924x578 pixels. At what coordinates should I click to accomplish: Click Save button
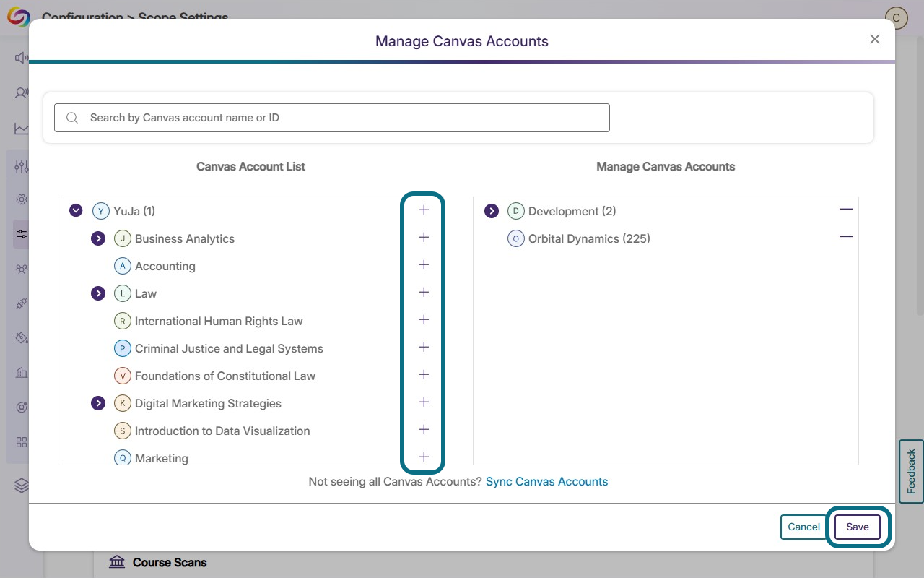[858, 527]
